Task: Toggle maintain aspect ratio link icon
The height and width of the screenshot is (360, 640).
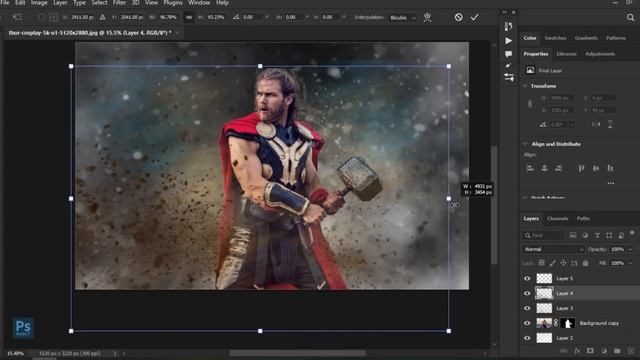Action: tap(189, 17)
